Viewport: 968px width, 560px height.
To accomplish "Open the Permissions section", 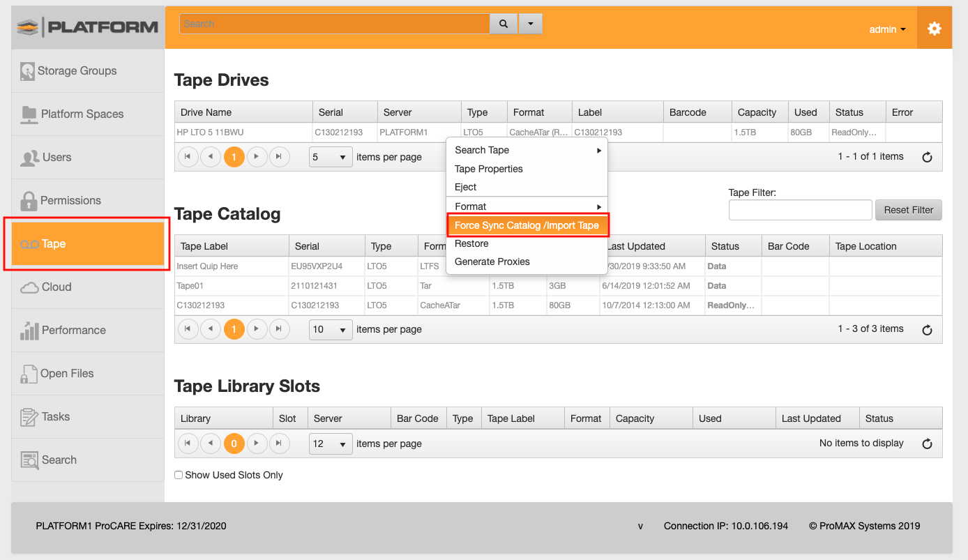I will point(88,200).
